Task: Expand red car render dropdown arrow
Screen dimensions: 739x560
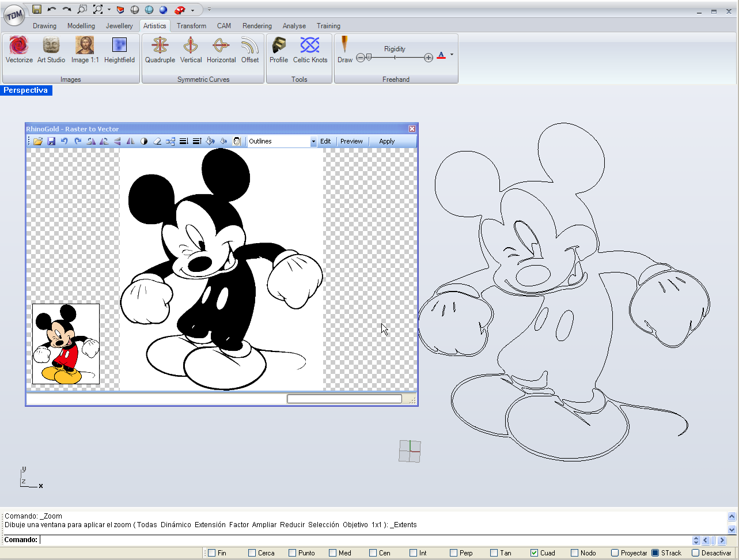Action: [192, 10]
